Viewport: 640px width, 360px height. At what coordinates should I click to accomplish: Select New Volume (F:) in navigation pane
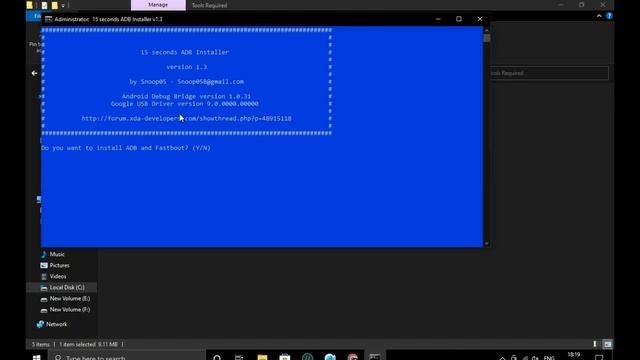(x=69, y=309)
